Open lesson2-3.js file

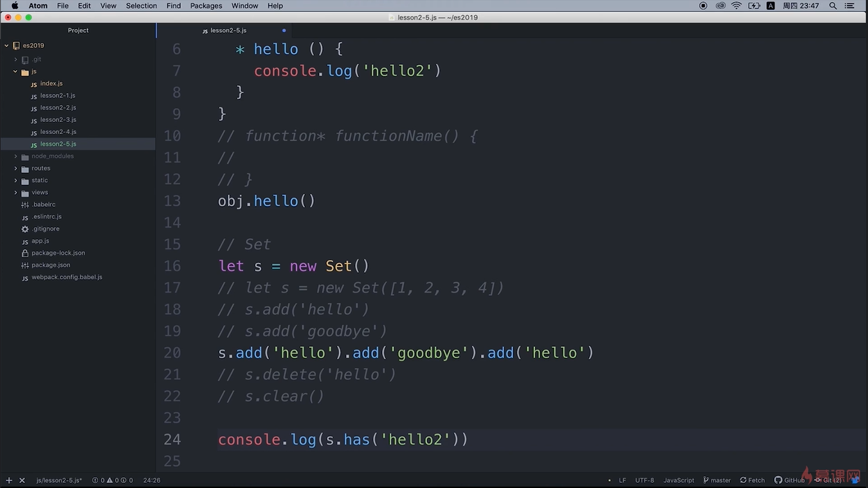[58, 120]
